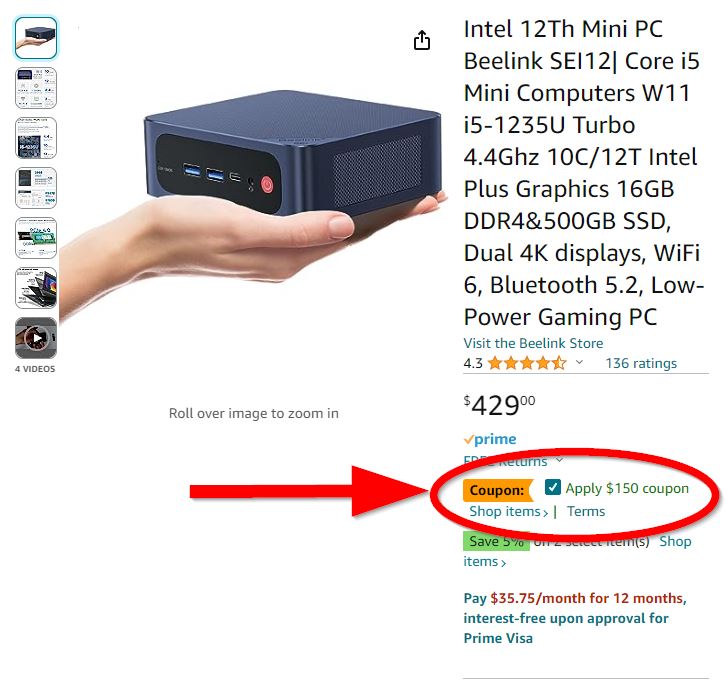Select the fourth product thumbnail
Viewport: 727px width, 682px height.
pos(36,188)
